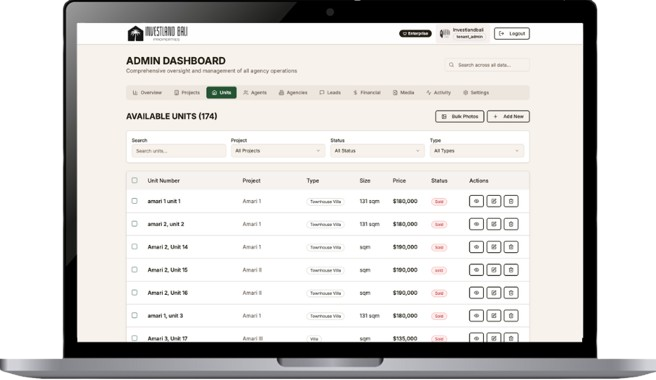View details of amari 1 unit 1
656x380 pixels.
pyautogui.click(x=476, y=201)
